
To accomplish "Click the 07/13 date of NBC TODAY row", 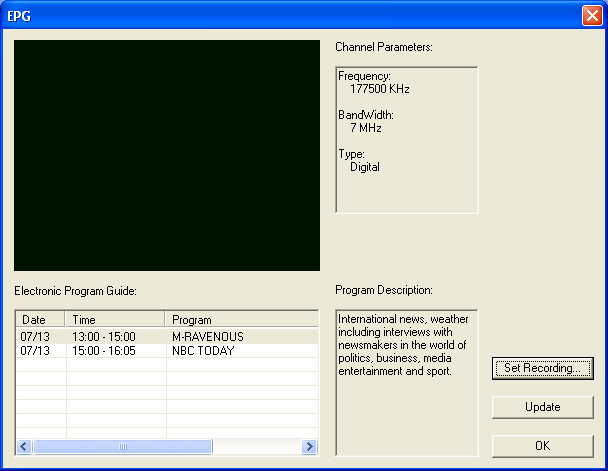I will pos(35,351).
